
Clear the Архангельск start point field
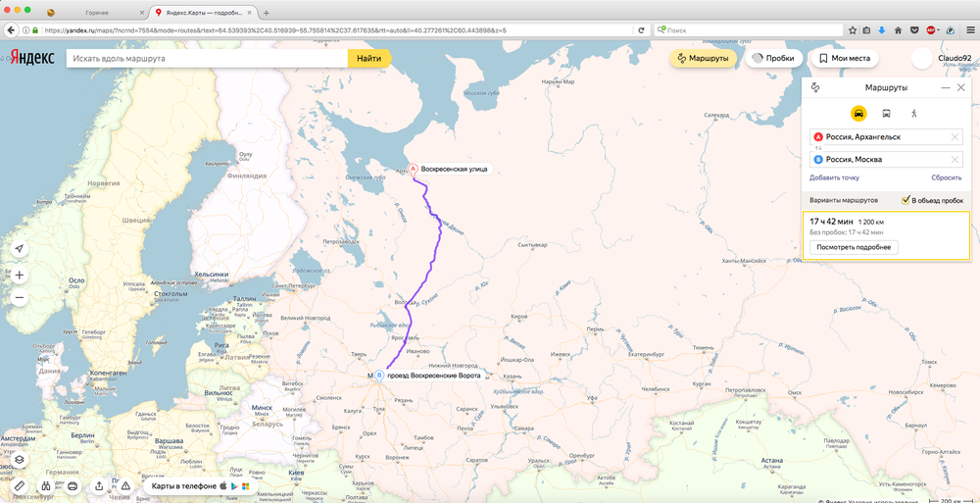click(955, 137)
